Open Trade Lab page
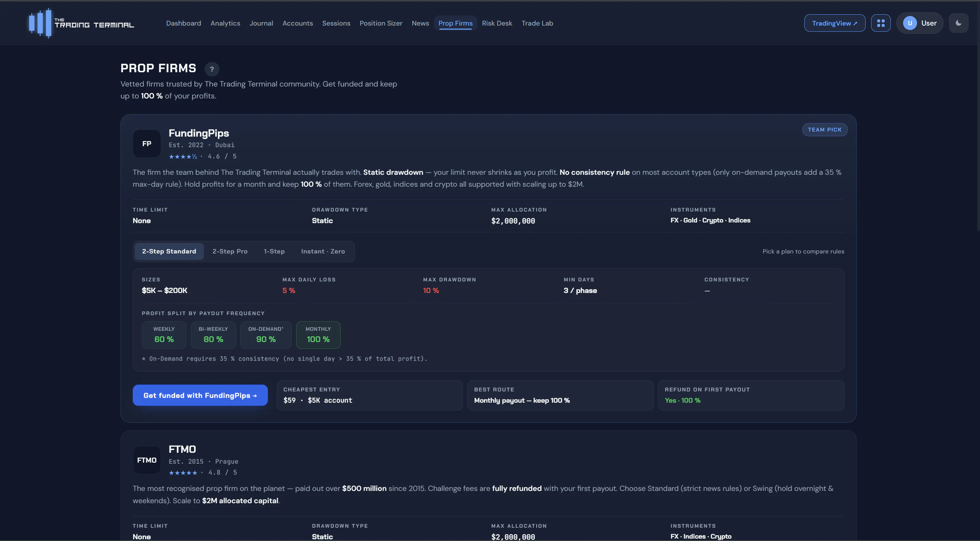Screen dimensions: 980x541 pyautogui.click(x=537, y=23)
